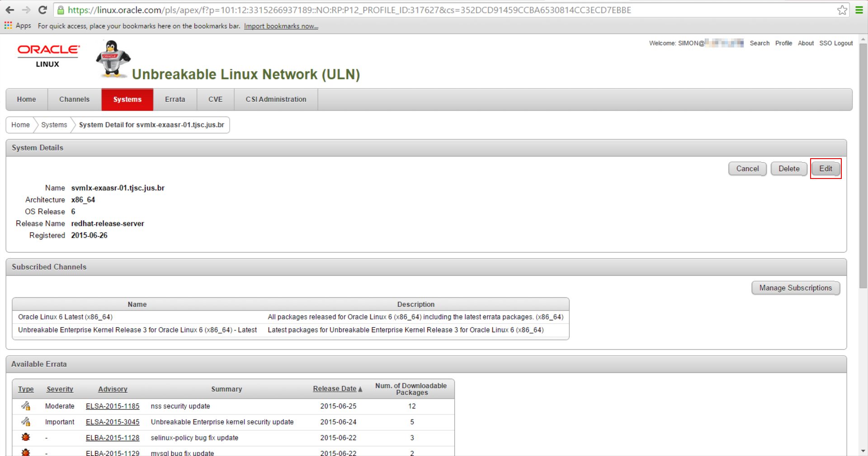
Task: Click the Delete button
Action: tap(789, 169)
